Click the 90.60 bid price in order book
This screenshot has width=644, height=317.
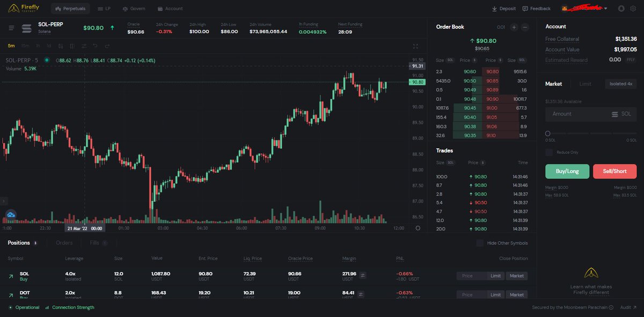point(470,71)
